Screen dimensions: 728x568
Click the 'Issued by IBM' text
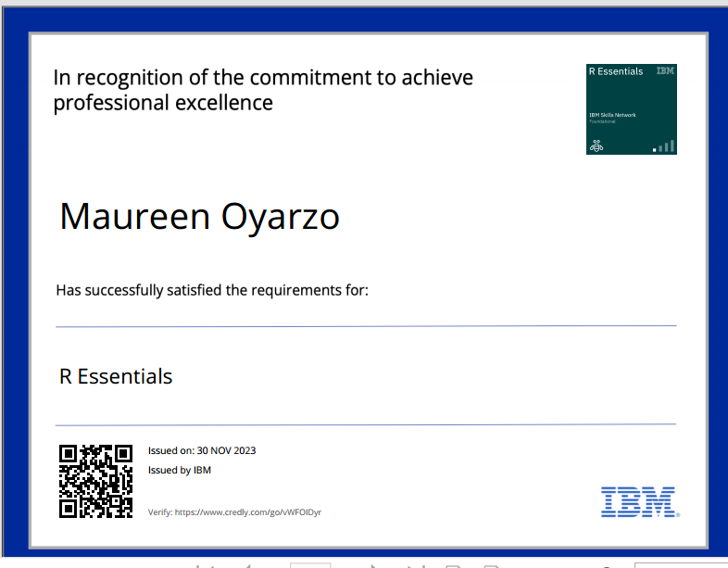[179, 470]
